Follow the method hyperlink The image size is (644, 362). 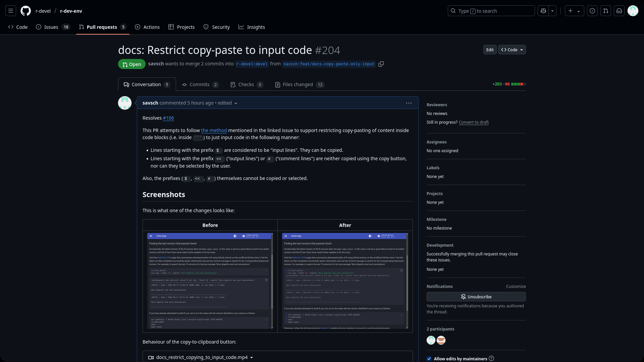pos(214,130)
